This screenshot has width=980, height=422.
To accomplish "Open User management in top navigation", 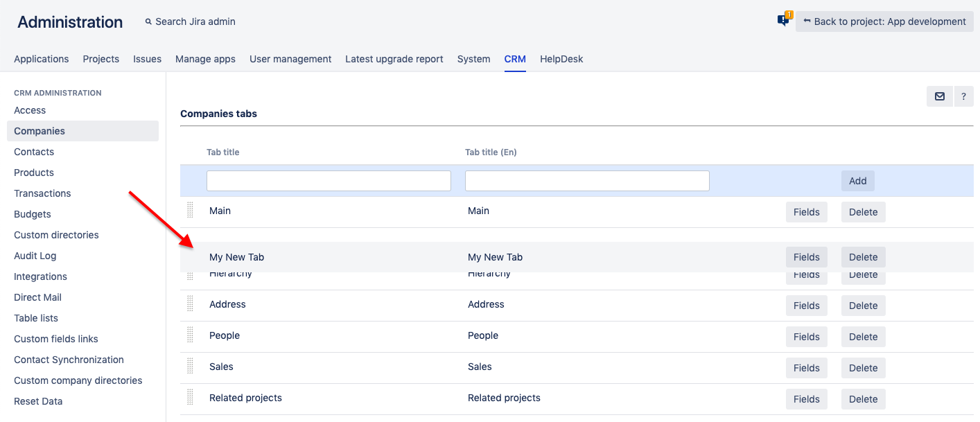I will pyautogui.click(x=290, y=59).
